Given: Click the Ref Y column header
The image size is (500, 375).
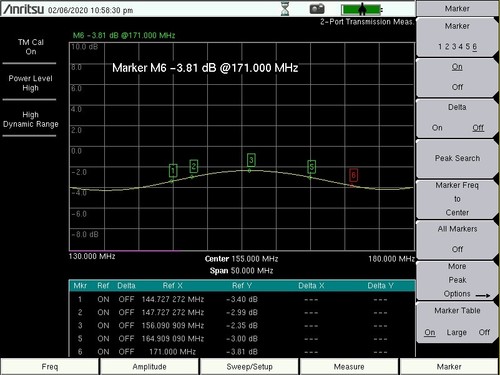Looking at the screenshot, I should click(242, 286).
